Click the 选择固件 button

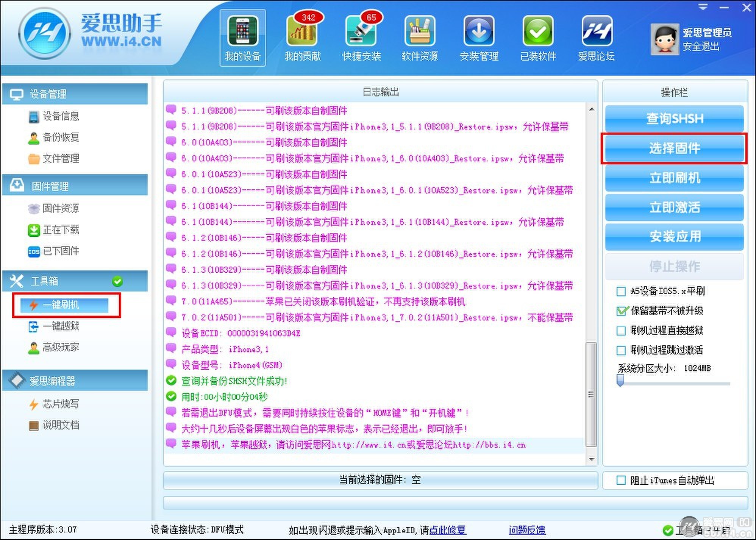[x=674, y=148]
